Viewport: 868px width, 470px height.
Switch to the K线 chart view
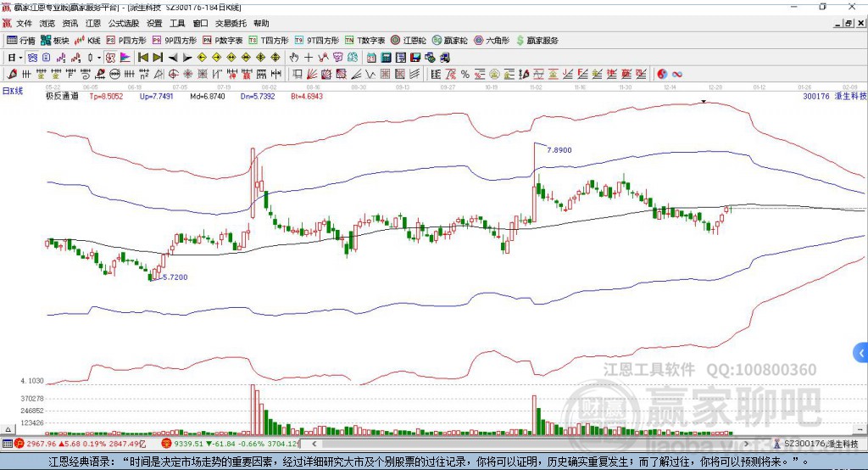(x=87, y=41)
